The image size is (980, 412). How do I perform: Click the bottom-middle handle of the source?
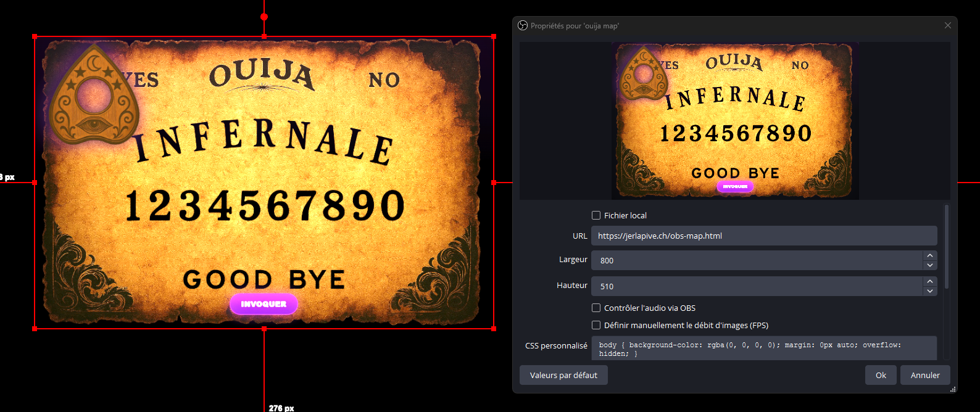pos(264,329)
